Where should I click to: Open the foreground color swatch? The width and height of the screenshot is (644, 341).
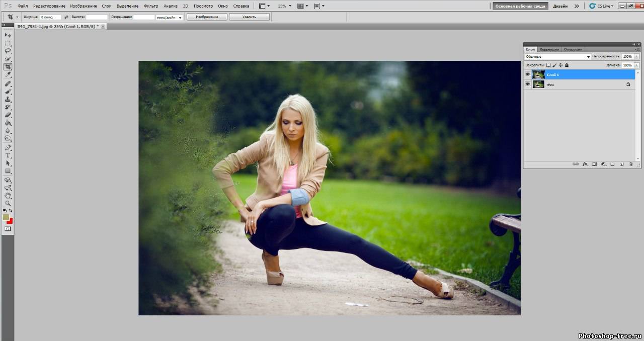pos(6,217)
